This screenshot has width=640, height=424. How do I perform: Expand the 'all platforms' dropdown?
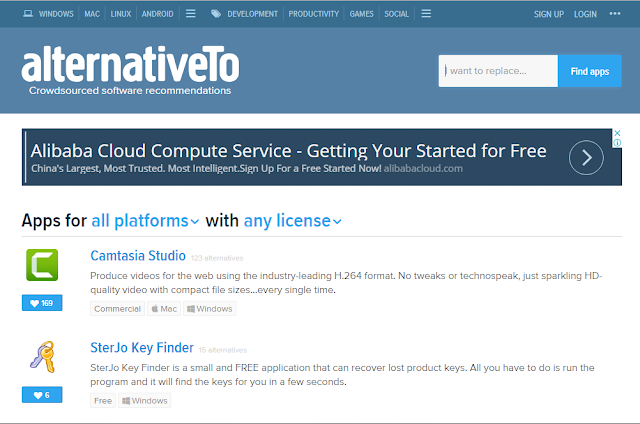pos(145,221)
